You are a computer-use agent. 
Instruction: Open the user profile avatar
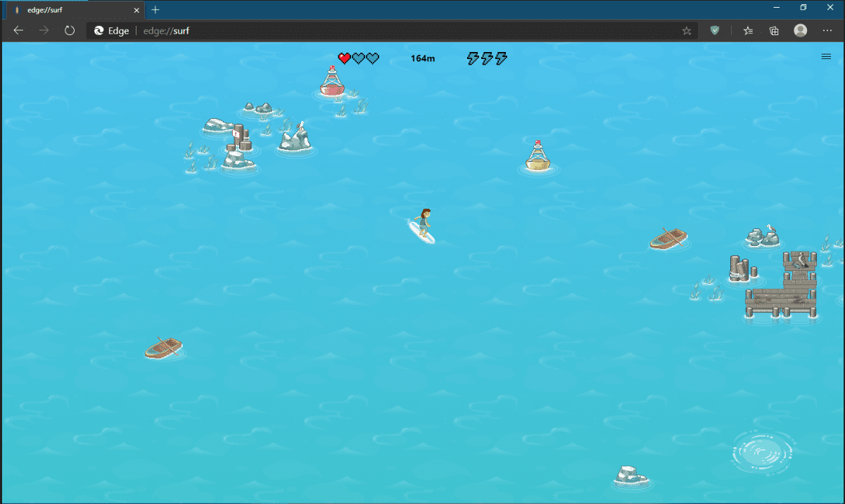point(800,31)
